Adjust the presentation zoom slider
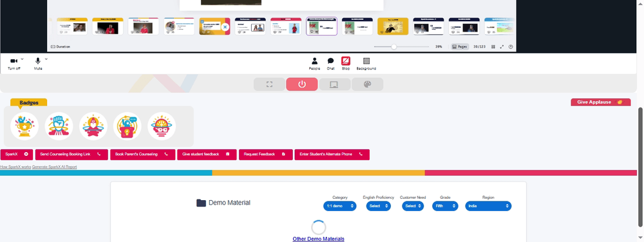The height and width of the screenshot is (242, 644). pyautogui.click(x=394, y=47)
